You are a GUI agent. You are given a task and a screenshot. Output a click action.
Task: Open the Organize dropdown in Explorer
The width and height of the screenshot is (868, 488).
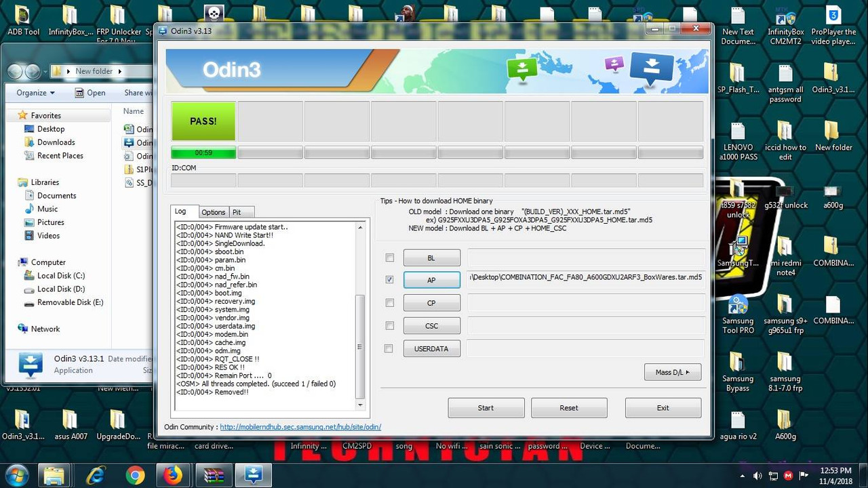[36, 93]
